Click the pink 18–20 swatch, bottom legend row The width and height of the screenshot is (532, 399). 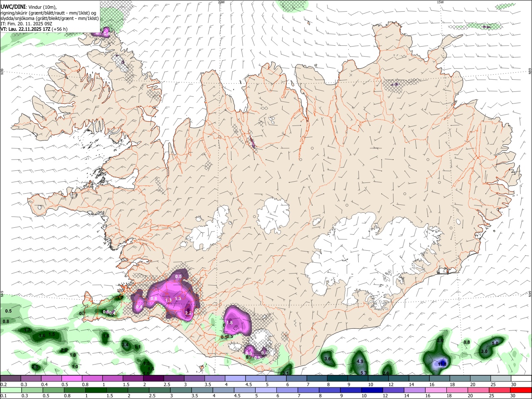click(x=457, y=390)
